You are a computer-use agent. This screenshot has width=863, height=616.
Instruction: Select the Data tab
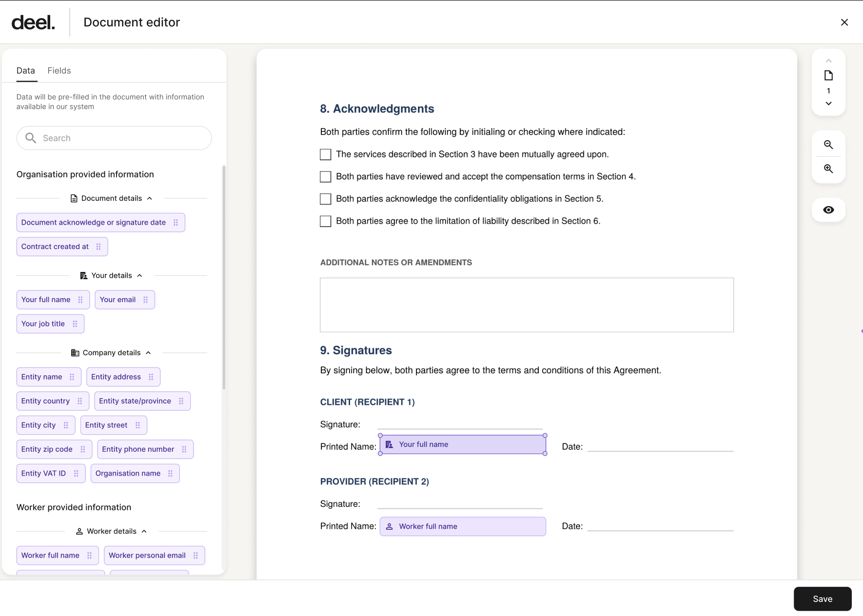pos(26,71)
